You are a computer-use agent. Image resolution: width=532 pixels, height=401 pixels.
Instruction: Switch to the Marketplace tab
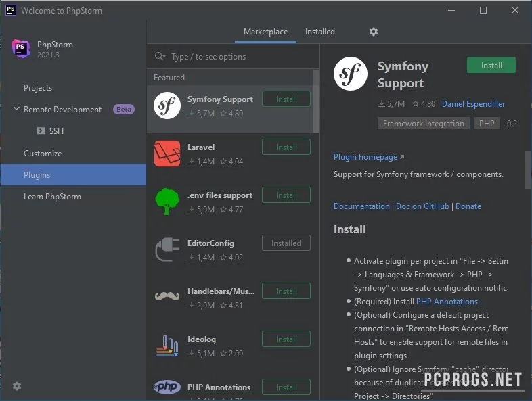pyautogui.click(x=265, y=32)
